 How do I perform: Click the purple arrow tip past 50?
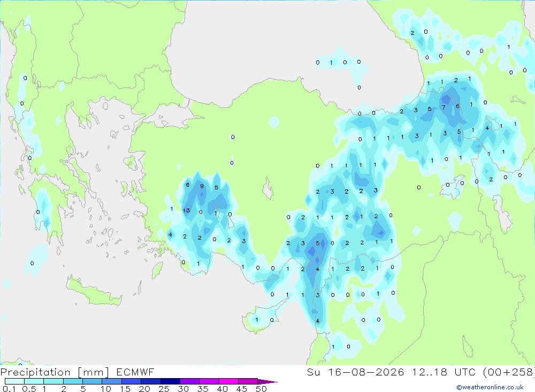click(x=267, y=382)
